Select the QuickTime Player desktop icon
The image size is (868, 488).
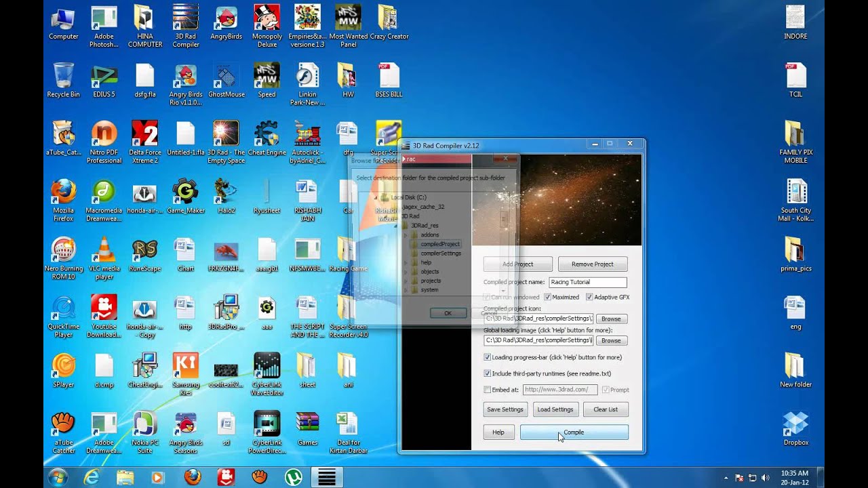pos(64,317)
